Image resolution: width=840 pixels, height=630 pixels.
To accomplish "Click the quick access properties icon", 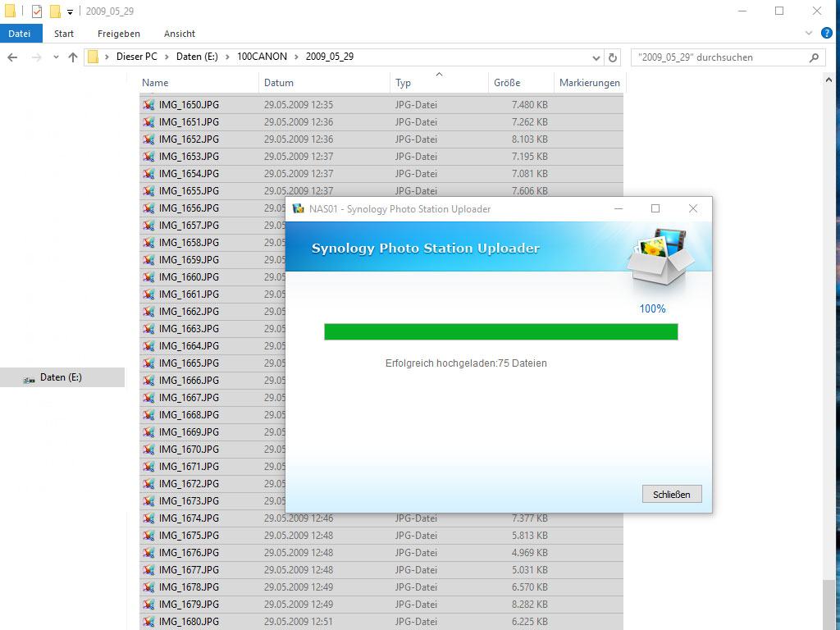I will click(x=37, y=11).
